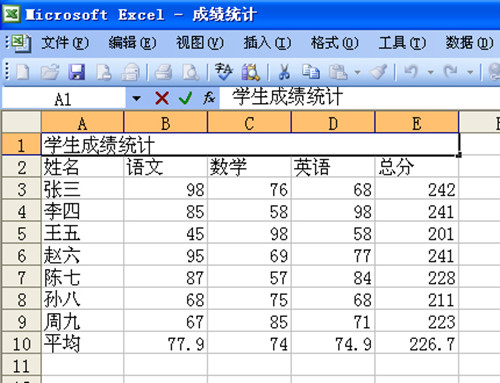This screenshot has height=383, width=500.
Task: Click the Redo arrow icon
Action: pyautogui.click(x=450, y=72)
